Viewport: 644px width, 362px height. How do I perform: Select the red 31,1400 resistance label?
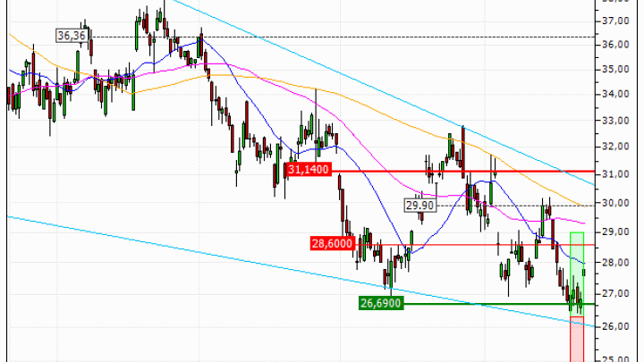[309, 169]
